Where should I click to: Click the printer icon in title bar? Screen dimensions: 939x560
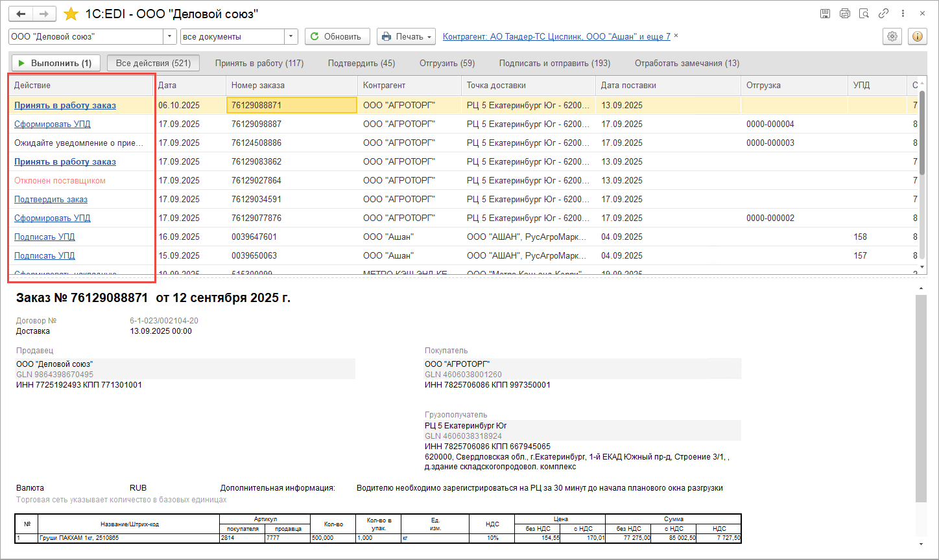[844, 14]
